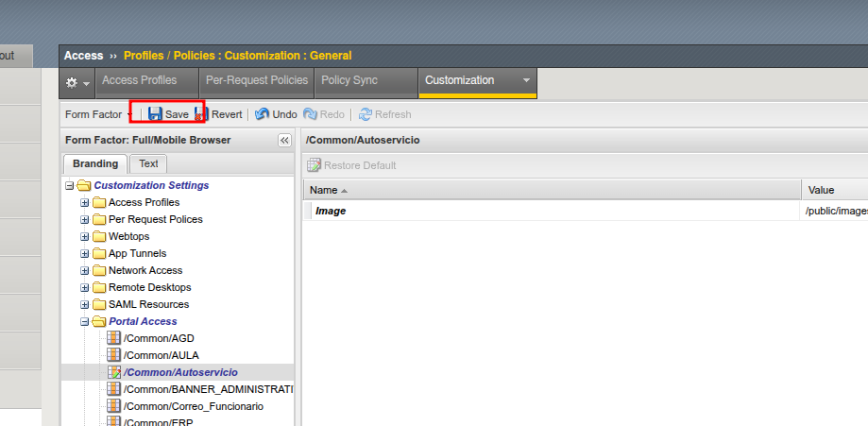Select the Image row in the table
The height and width of the screenshot is (426, 868).
pyautogui.click(x=331, y=211)
